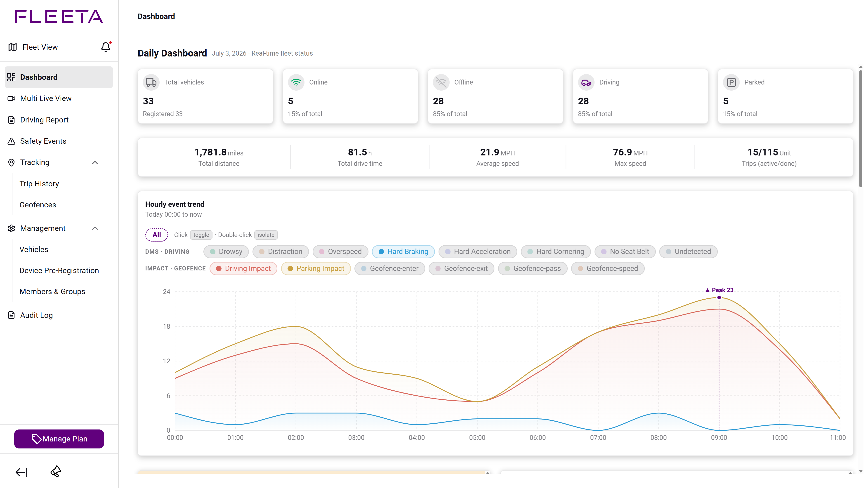This screenshot has height=488, width=868.
Task: Click the Audit Log file icon
Action: (12, 315)
